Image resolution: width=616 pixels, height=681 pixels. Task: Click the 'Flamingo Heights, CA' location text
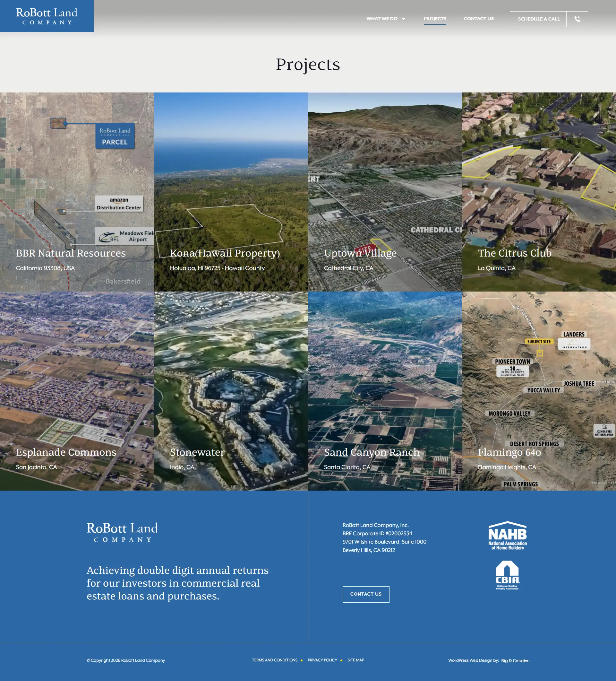tap(507, 467)
